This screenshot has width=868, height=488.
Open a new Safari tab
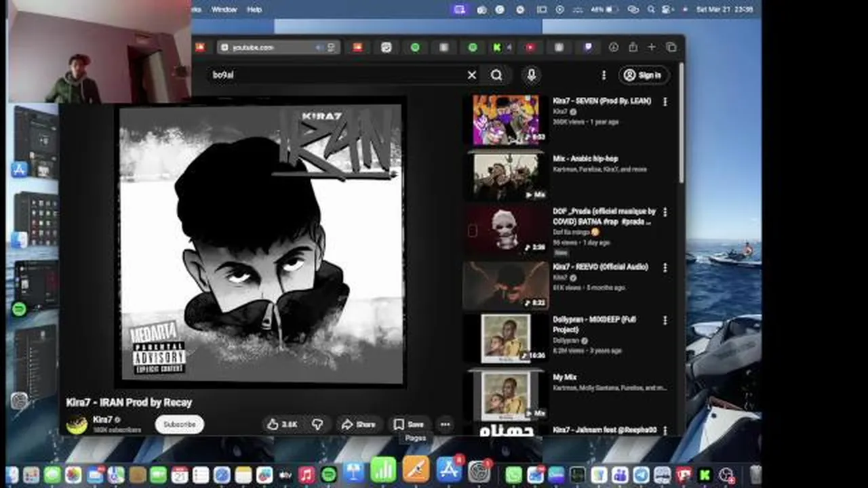click(652, 47)
